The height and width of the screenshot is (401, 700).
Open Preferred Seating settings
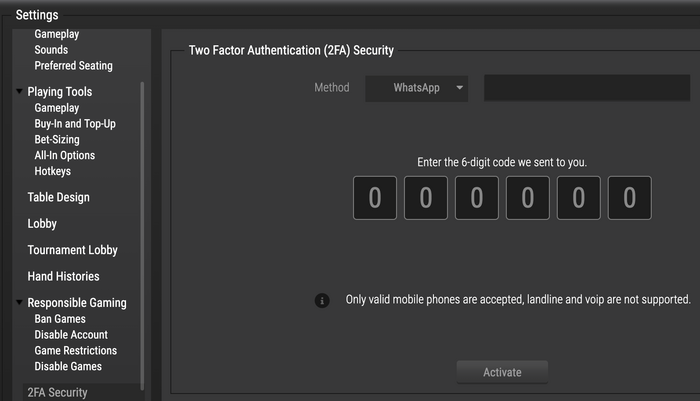pyautogui.click(x=74, y=66)
